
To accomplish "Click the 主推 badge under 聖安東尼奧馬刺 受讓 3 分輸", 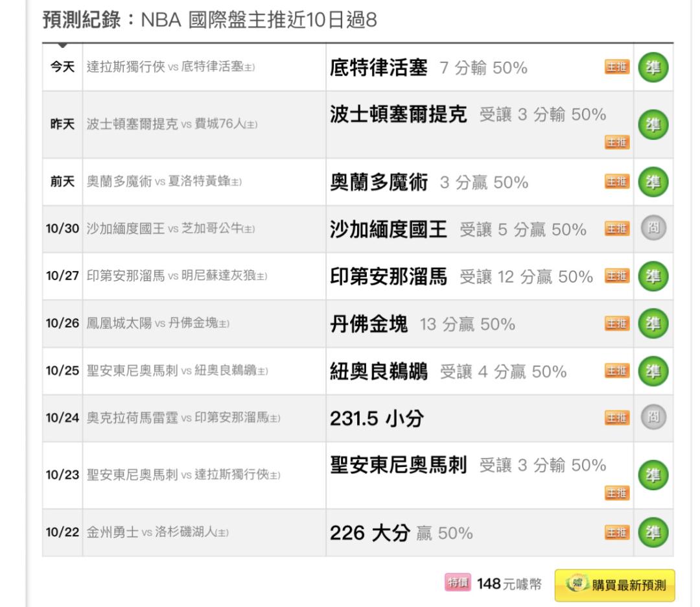I will click(x=617, y=493).
